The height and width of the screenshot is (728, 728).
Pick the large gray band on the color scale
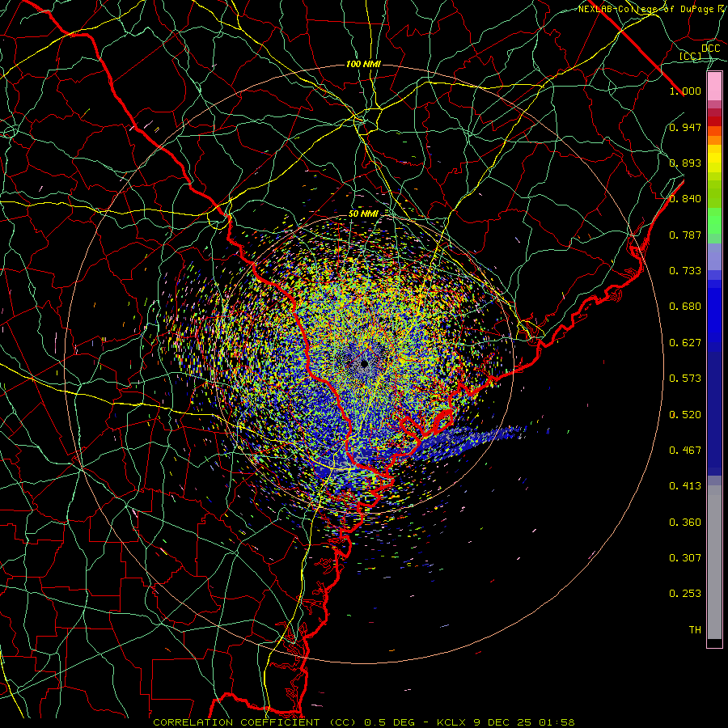[714, 562]
